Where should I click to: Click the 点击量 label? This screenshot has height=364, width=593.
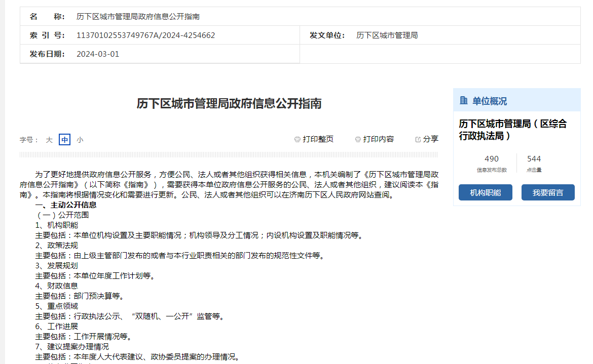click(x=534, y=170)
